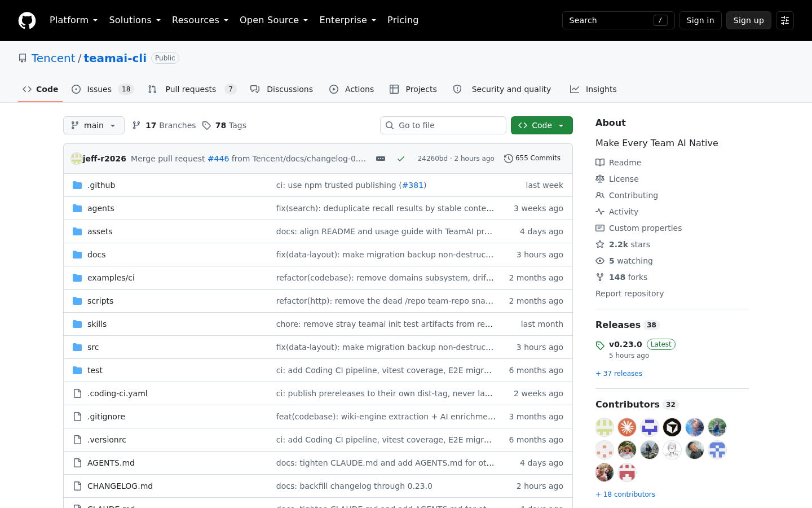Image resolution: width=812 pixels, height=508 pixels.
Task: Open the Insights tab
Action: 593,89
